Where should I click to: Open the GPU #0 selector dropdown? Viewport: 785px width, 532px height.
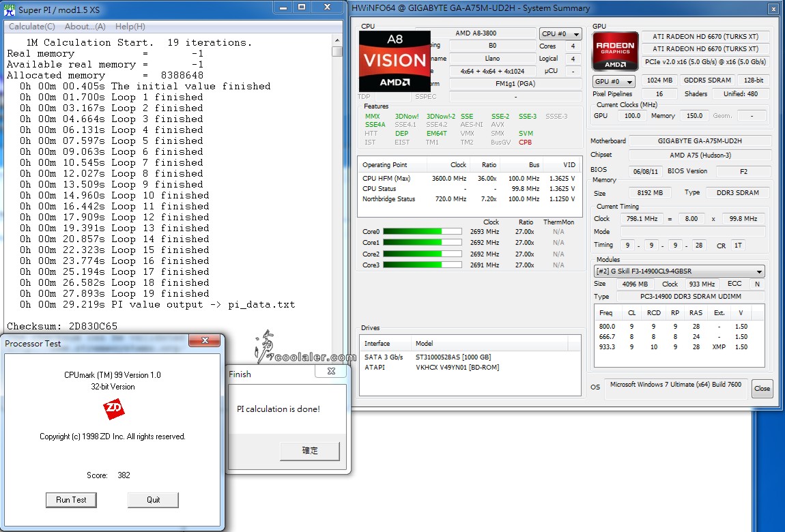click(614, 81)
